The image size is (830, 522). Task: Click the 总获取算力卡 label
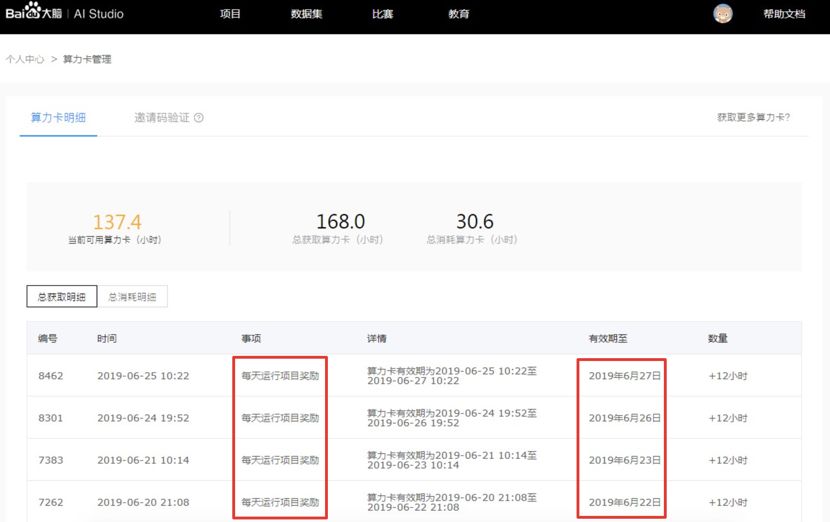click(338, 239)
